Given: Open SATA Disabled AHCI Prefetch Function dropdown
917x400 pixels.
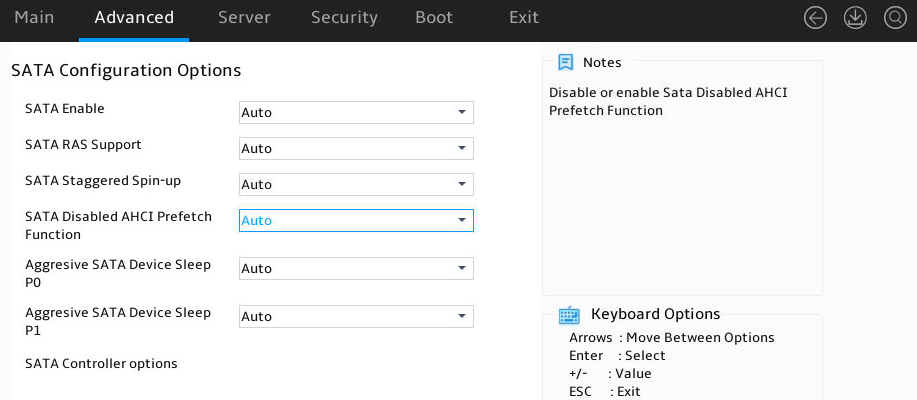Looking at the screenshot, I should (356, 220).
